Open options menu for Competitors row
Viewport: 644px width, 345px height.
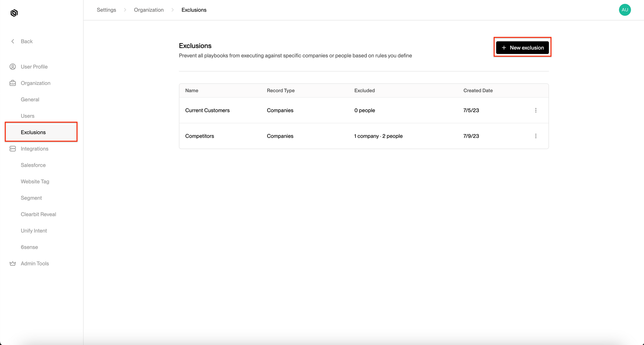point(536,136)
